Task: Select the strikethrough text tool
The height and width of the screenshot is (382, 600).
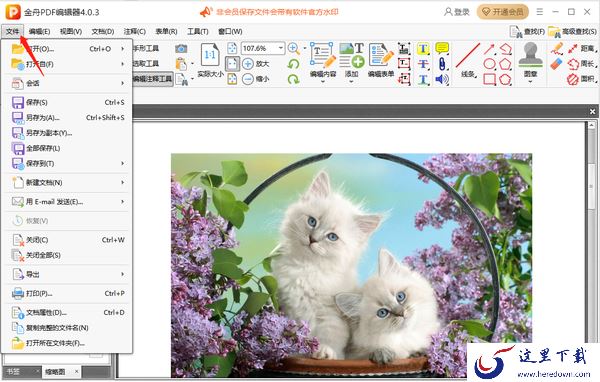Action: tap(423, 64)
